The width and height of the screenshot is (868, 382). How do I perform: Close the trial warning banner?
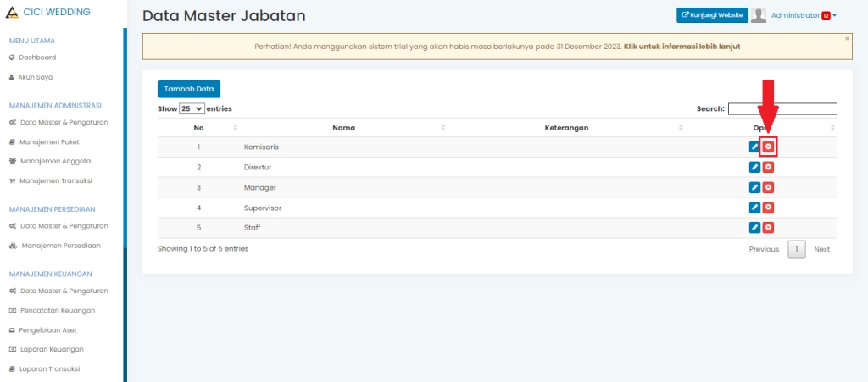(847, 38)
